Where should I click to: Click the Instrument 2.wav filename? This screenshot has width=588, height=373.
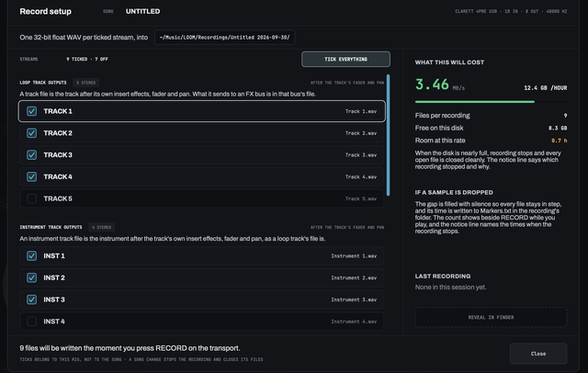coord(354,277)
